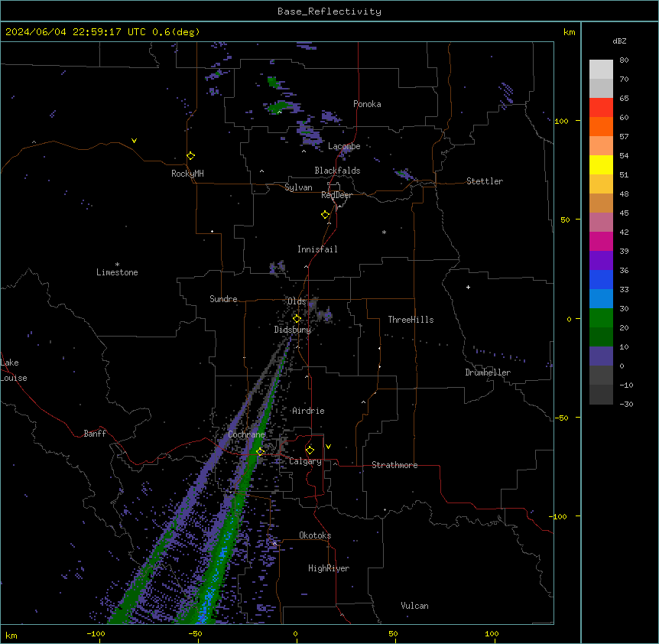Click the yellow marker near RockyMH
Screen dimensions: 659x644
click(x=190, y=156)
